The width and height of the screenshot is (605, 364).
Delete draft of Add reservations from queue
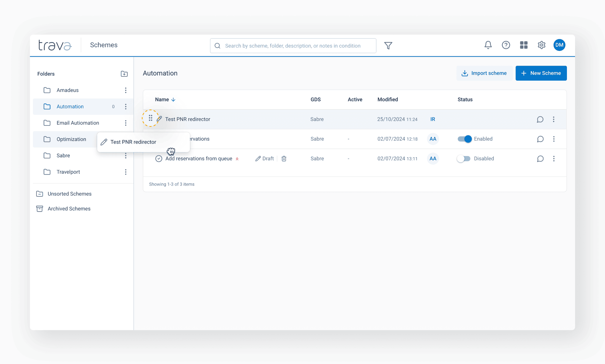click(x=284, y=159)
